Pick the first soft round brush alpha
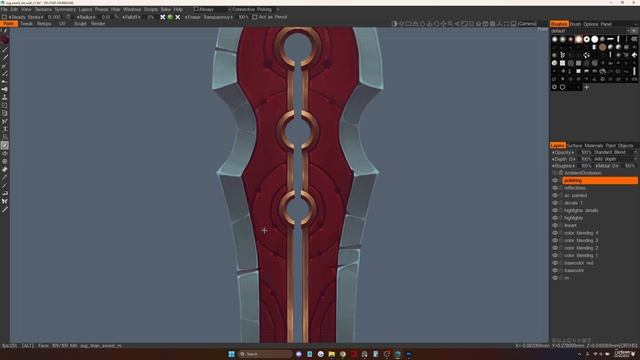This screenshot has width=640, height=360. [x=554, y=39]
